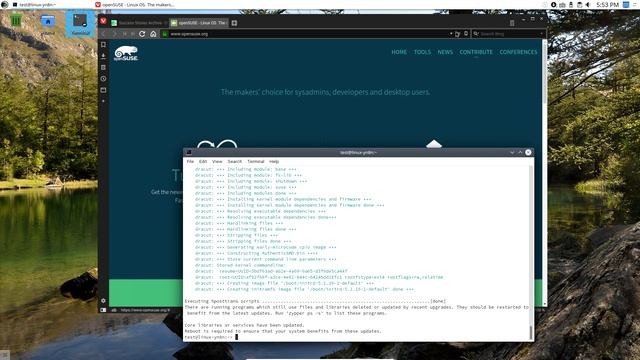The height and width of the screenshot is (360, 640).
Task: Open the Trash desktop icon
Action: click(x=16, y=20)
